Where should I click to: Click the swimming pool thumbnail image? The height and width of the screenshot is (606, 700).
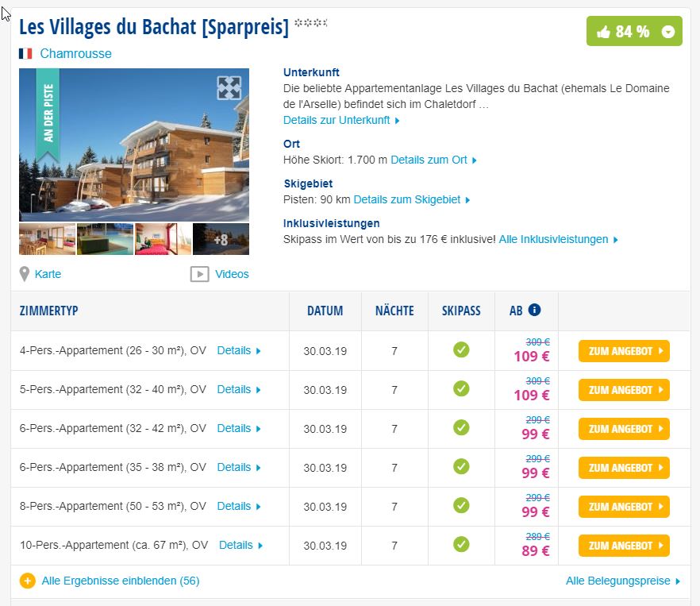point(106,238)
